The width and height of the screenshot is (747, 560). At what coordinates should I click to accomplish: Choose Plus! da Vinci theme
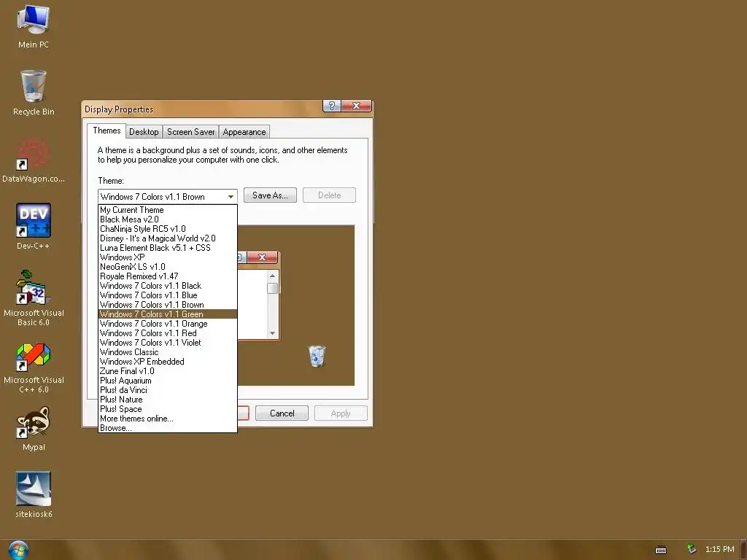168,390
